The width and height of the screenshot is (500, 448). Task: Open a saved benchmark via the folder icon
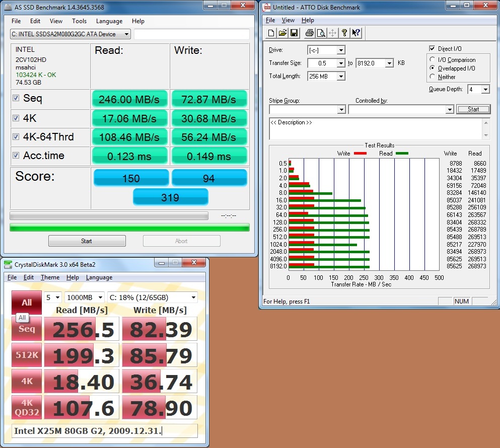coord(282,33)
